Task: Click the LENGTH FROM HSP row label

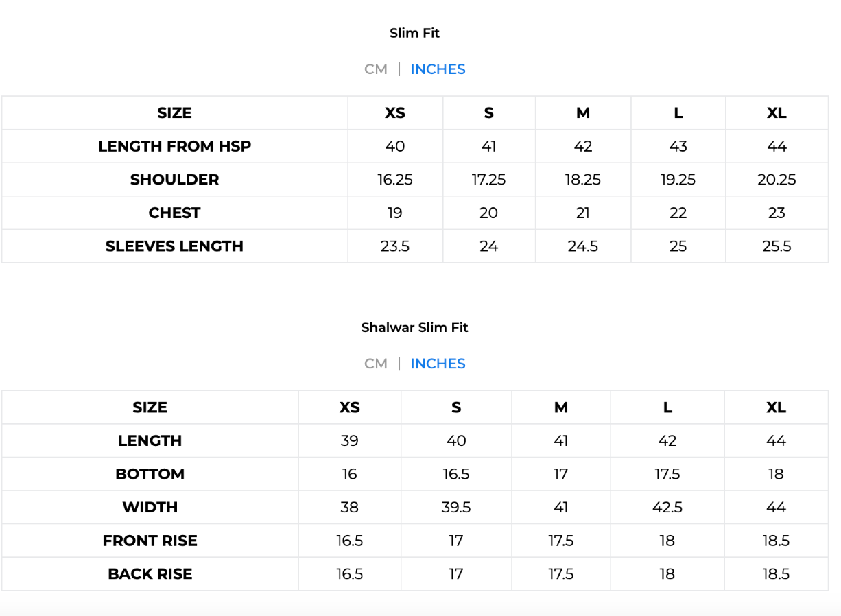Action: point(174,146)
